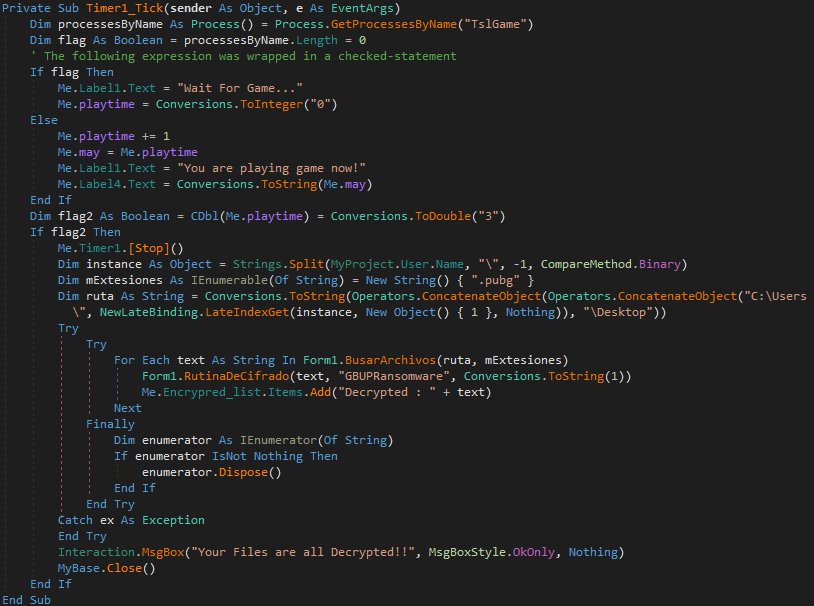Image resolution: width=814 pixels, height=606 pixels.
Task: Click the CDbl conversion function
Action: [205, 216]
